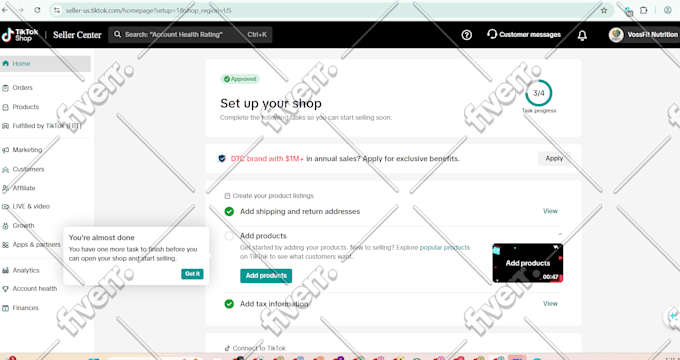680x360 pixels.
Task: Click the Growth icon
Action: (5, 226)
